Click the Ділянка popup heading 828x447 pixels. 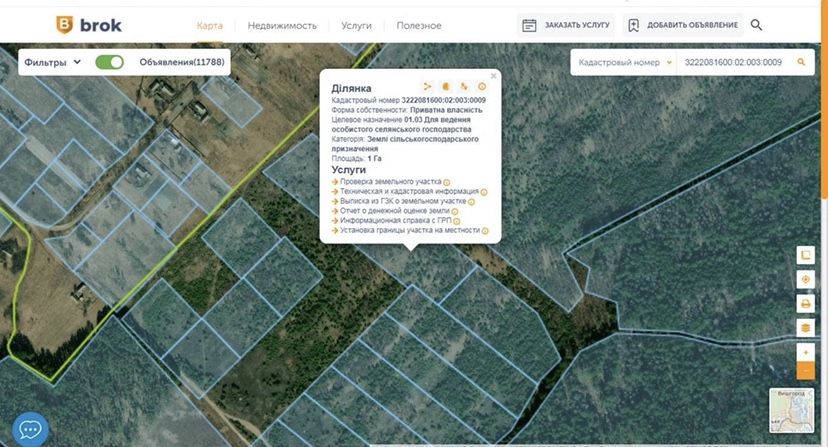(351, 88)
